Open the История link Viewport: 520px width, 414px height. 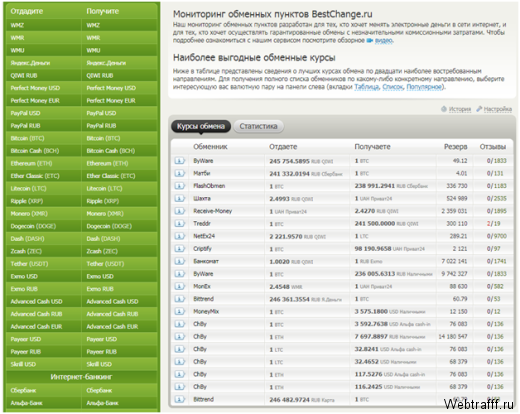460,109
